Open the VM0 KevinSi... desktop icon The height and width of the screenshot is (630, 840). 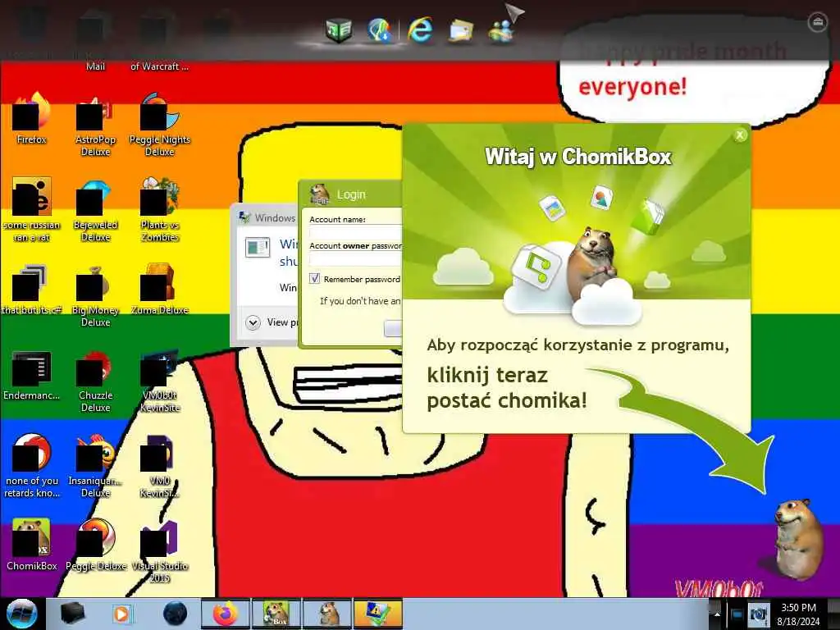[x=160, y=466]
